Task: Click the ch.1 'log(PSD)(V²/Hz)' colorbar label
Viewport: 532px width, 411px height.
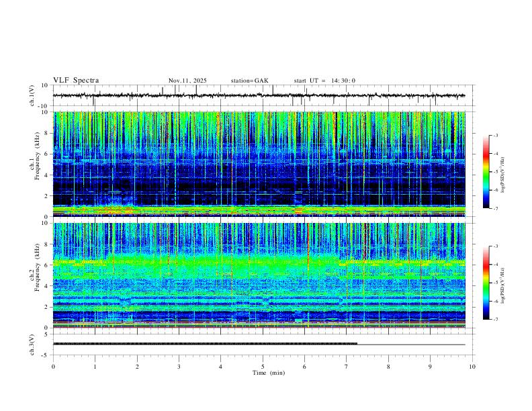Action: click(x=503, y=175)
